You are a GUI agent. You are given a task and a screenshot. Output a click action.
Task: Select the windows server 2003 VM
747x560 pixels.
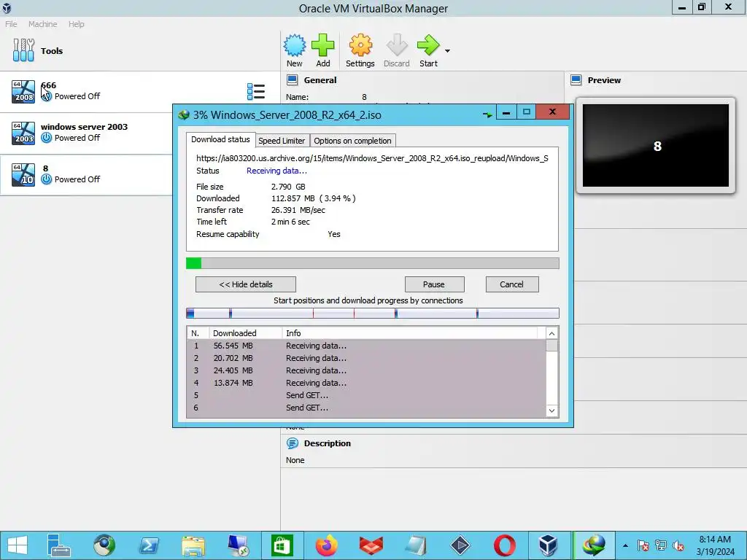point(86,133)
